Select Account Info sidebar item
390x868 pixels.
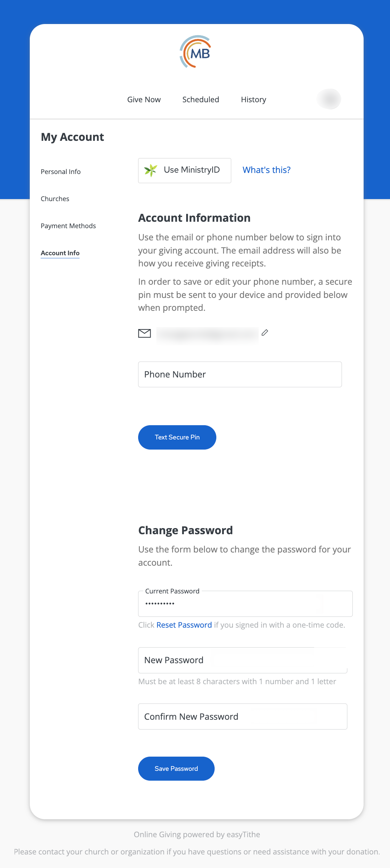coord(60,253)
